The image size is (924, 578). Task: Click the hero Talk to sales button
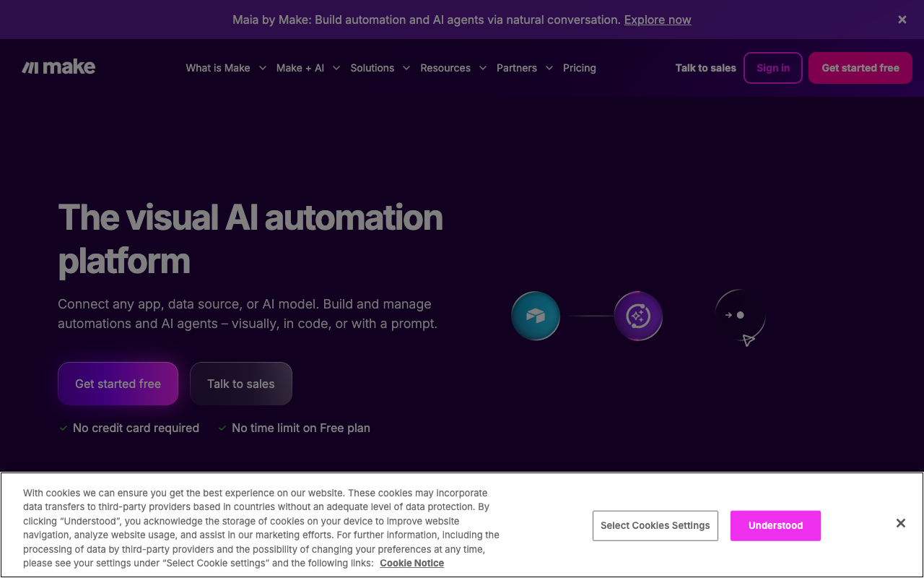point(241,384)
